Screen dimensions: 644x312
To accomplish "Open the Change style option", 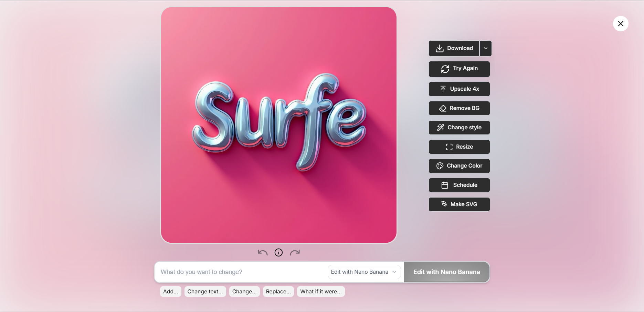I will (x=459, y=128).
